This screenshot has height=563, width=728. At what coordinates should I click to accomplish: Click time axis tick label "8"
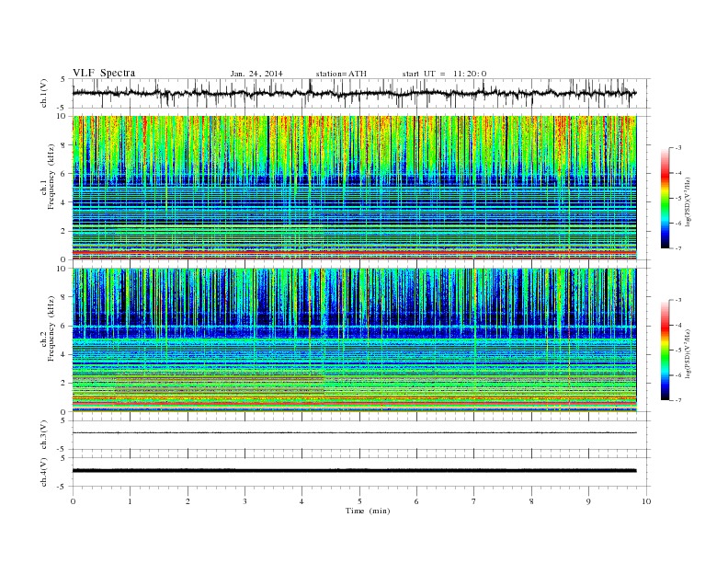[x=531, y=501]
